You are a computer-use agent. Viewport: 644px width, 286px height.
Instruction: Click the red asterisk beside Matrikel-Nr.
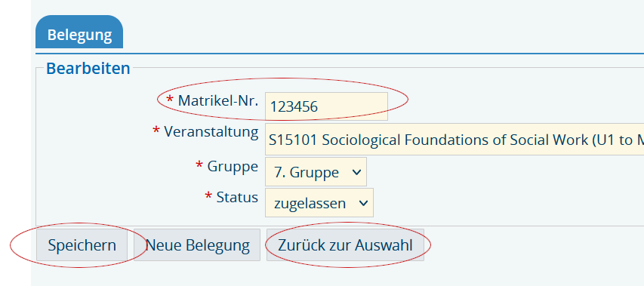[x=170, y=99]
